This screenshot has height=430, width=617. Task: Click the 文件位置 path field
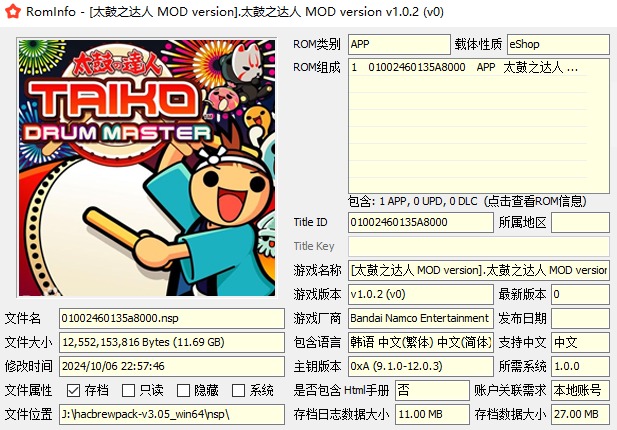(172, 414)
